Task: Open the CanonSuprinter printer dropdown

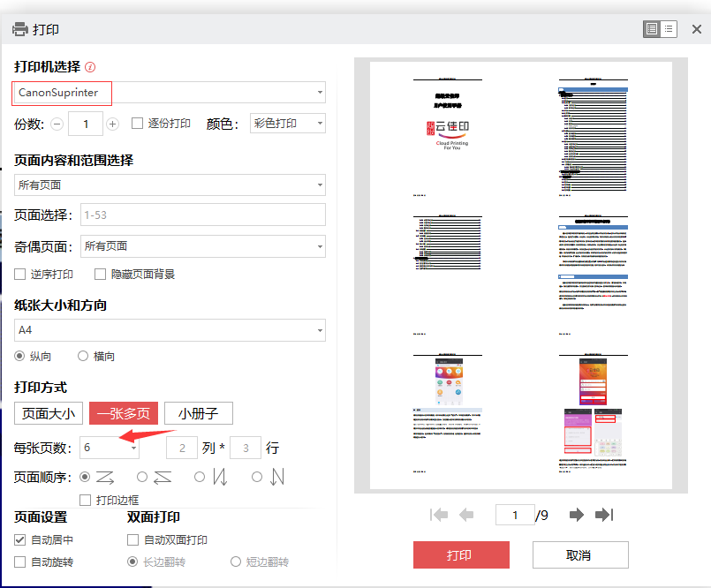Action: [170, 92]
